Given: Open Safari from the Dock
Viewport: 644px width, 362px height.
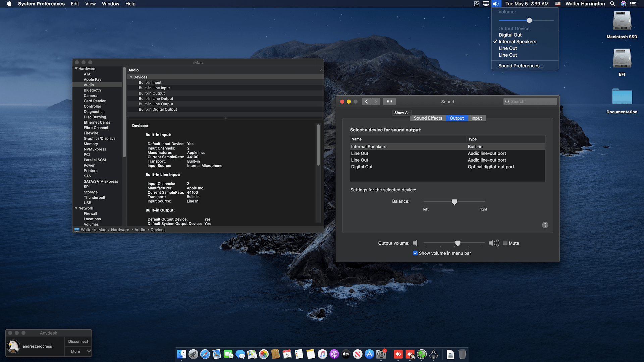Looking at the screenshot, I should (205, 354).
